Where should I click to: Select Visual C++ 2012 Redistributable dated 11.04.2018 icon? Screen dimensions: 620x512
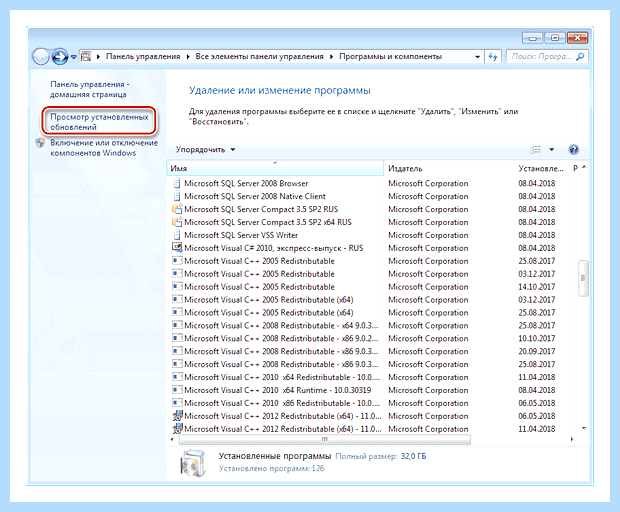pos(178,429)
